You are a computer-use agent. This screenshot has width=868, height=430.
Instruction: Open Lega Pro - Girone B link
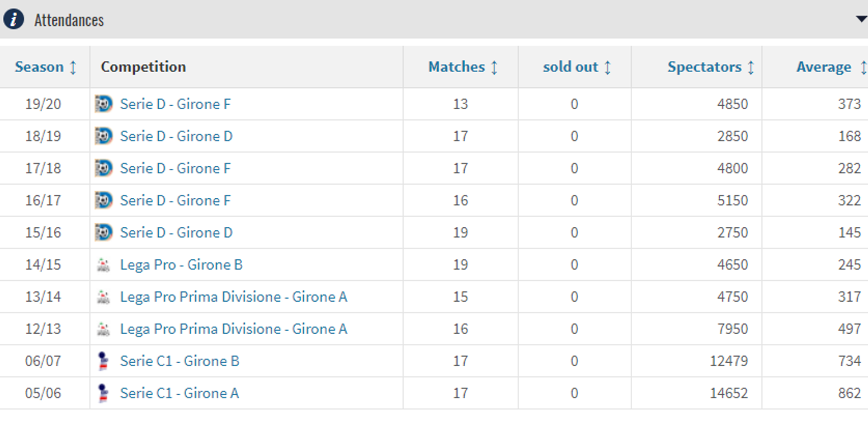(181, 265)
